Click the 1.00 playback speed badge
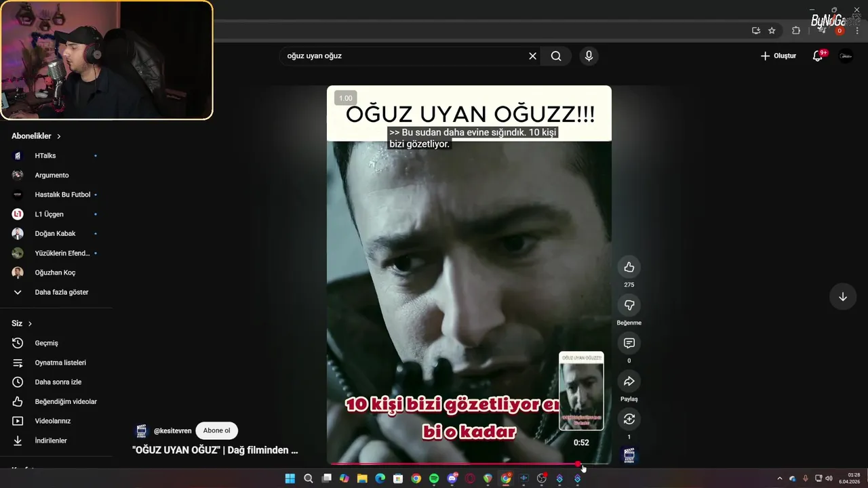 click(346, 98)
